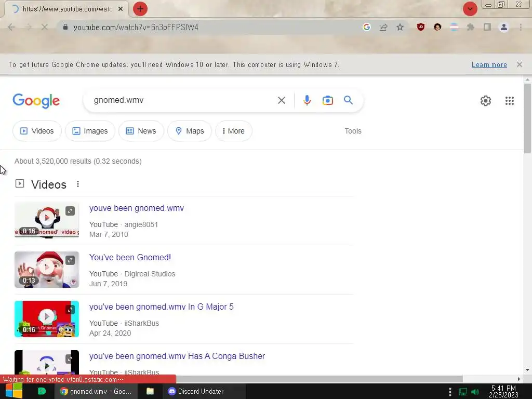This screenshot has width=532, height=399.
Task: Switch to Chrome taskbar window
Action: coord(96,391)
